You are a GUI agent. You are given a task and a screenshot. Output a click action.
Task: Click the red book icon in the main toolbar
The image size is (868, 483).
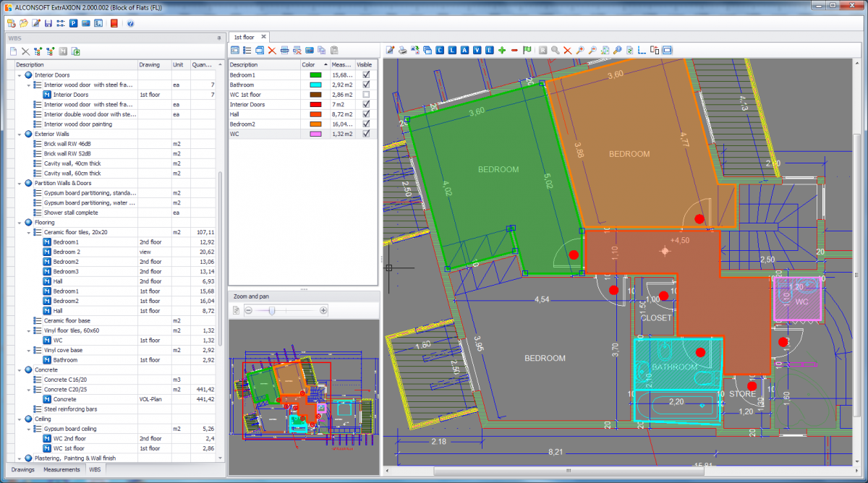[114, 24]
